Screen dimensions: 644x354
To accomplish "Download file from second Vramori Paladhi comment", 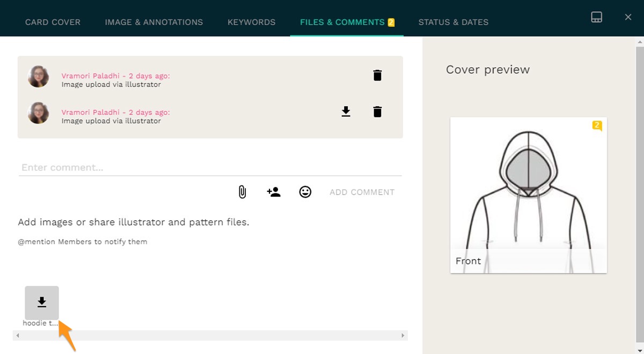I will (x=346, y=112).
